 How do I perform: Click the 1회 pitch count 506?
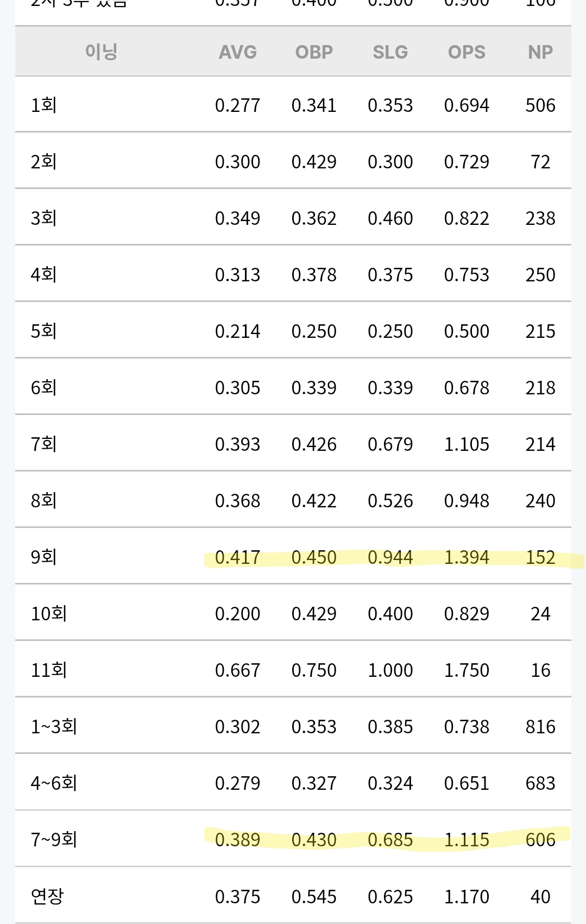point(540,105)
